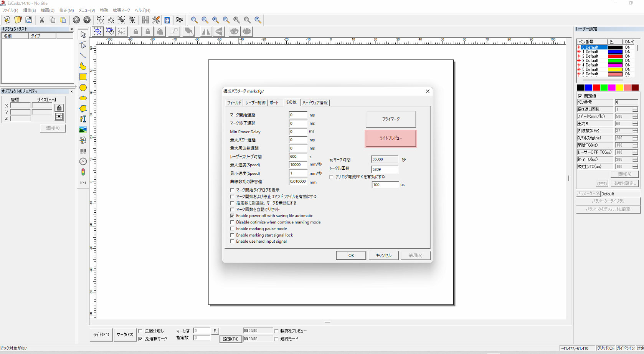
Task: Toggle アナログ電流FPKを有効にする checkbox
Action: click(332, 177)
